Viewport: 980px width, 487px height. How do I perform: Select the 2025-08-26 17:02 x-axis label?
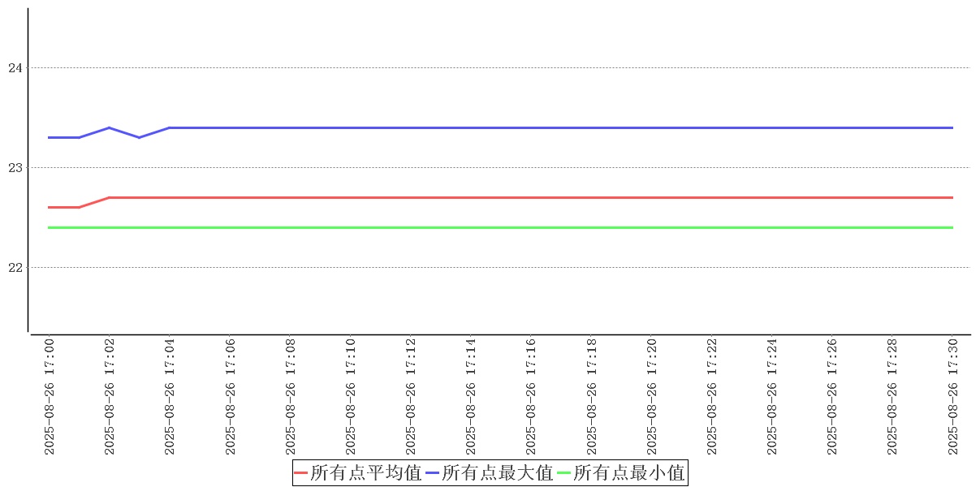click(110, 396)
